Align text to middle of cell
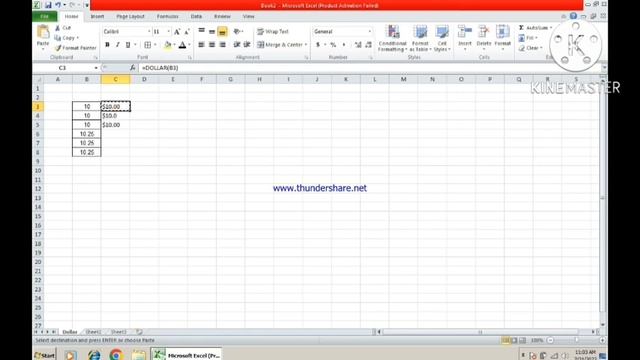The image size is (640, 360). click(212, 31)
